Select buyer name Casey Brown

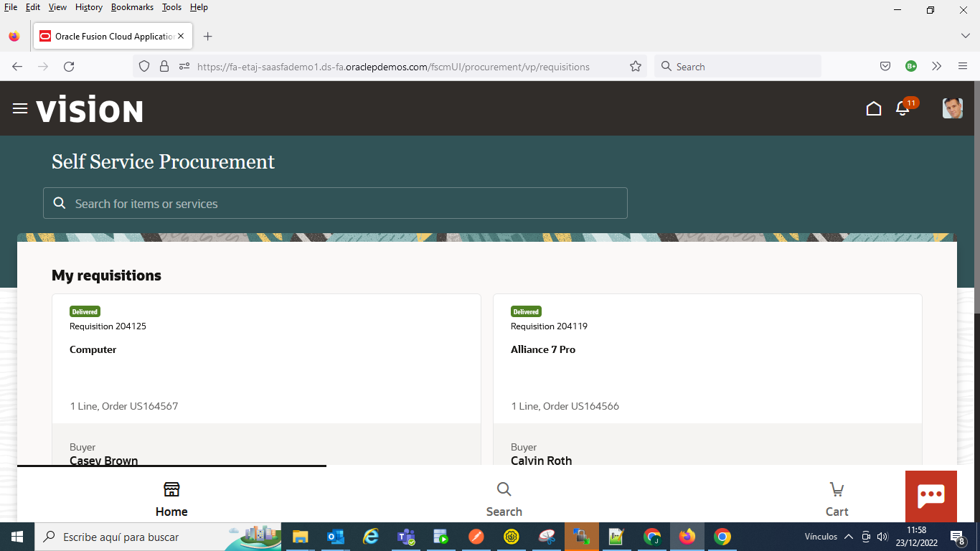point(104,461)
